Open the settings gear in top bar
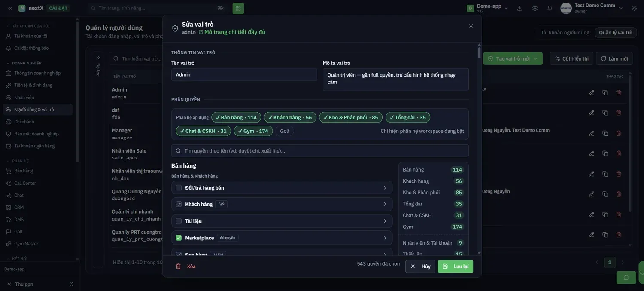 pyautogui.click(x=535, y=8)
